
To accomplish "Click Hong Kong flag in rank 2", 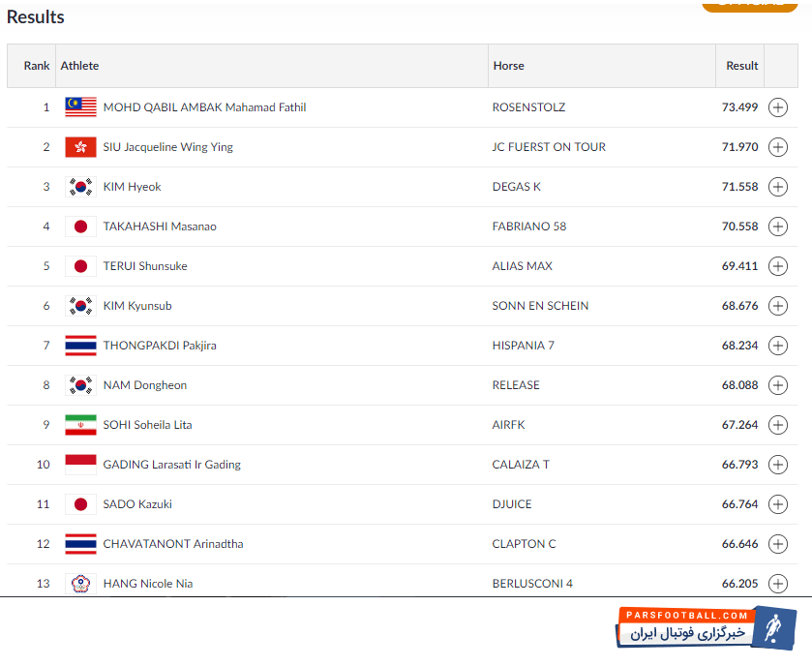I will coord(80,147).
